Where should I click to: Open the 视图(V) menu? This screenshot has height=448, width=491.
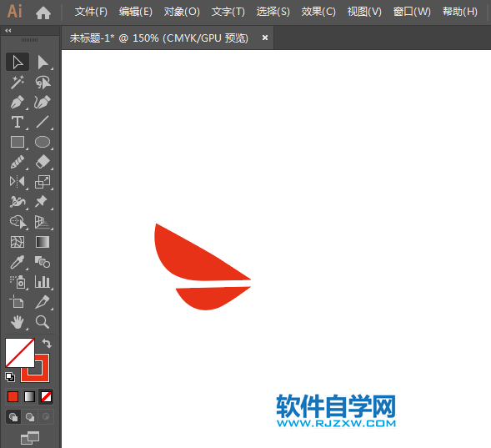coord(364,12)
